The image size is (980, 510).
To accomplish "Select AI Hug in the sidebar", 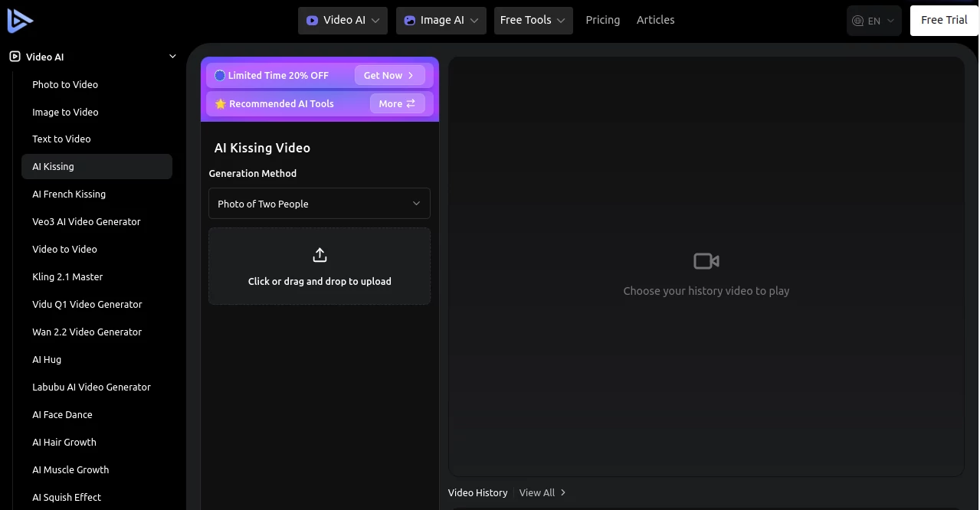I will 47,359.
